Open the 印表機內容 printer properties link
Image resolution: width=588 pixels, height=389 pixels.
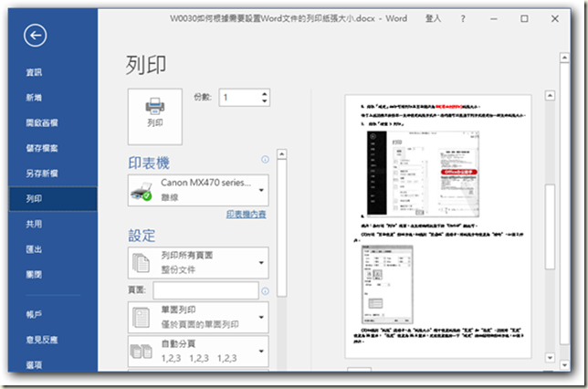(246, 215)
